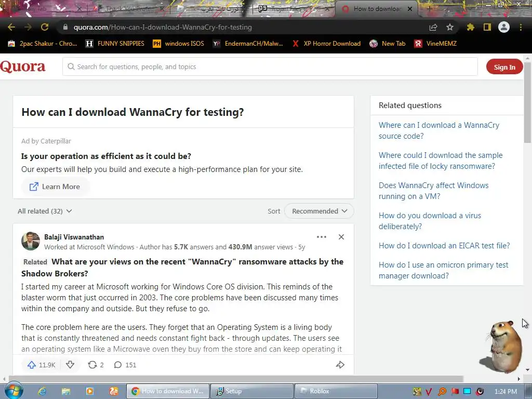
Task: Open the related WannaCry ransomware attacks question
Action: pos(182,268)
